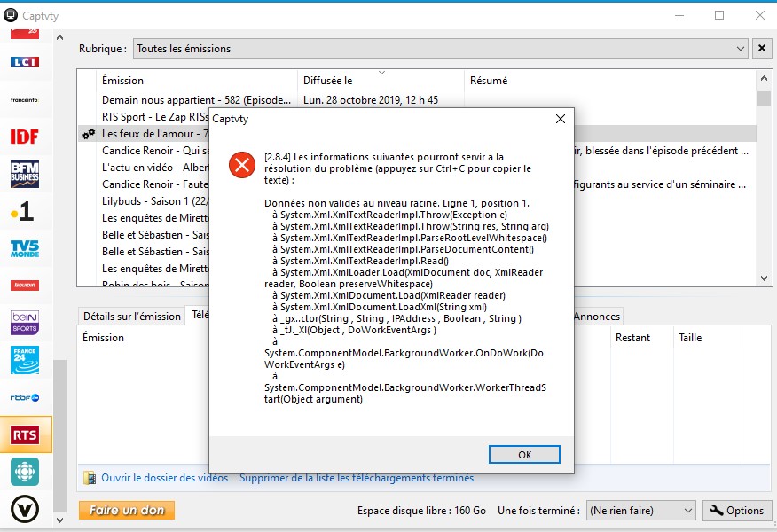777x532 pixels.
Task: Click the rtbf channel logo
Action: [25, 397]
